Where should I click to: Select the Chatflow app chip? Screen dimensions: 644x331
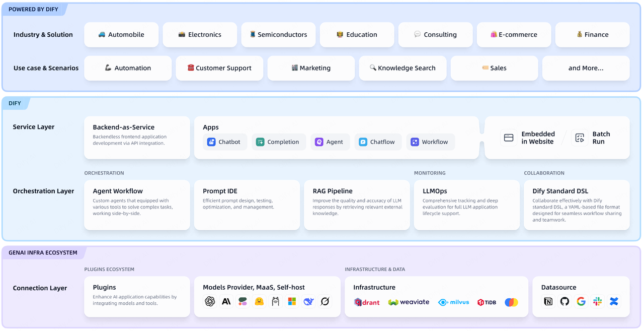coord(378,142)
